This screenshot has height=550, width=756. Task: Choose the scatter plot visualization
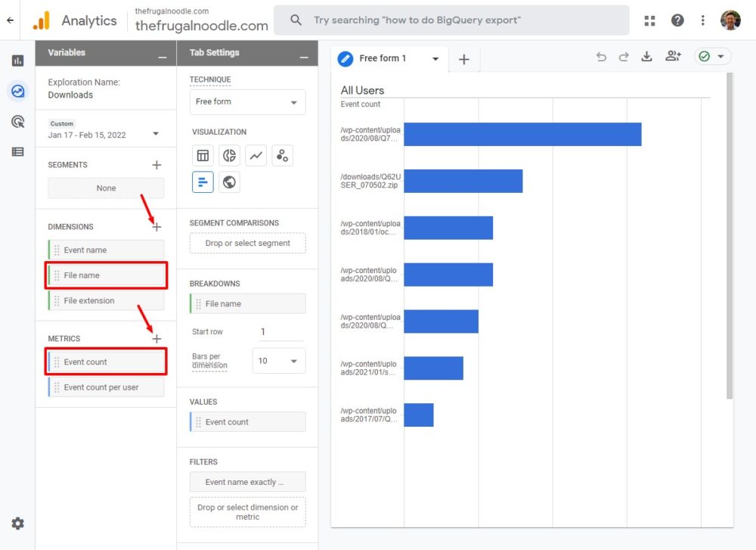click(282, 155)
